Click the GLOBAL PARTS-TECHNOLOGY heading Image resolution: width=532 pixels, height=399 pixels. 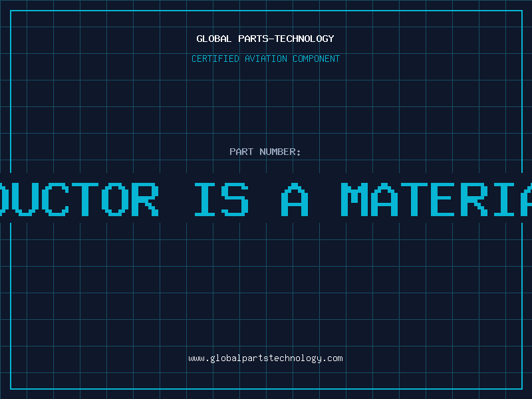265,39
